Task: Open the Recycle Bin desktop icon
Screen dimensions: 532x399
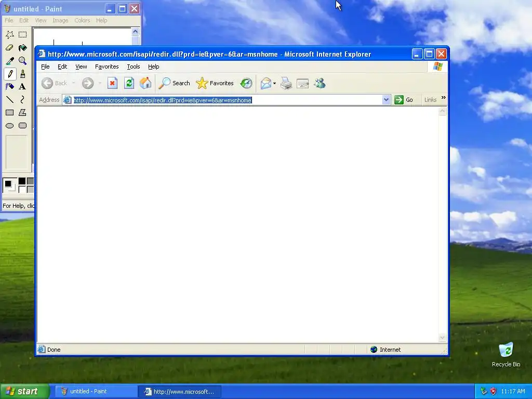Action: [x=506, y=355]
